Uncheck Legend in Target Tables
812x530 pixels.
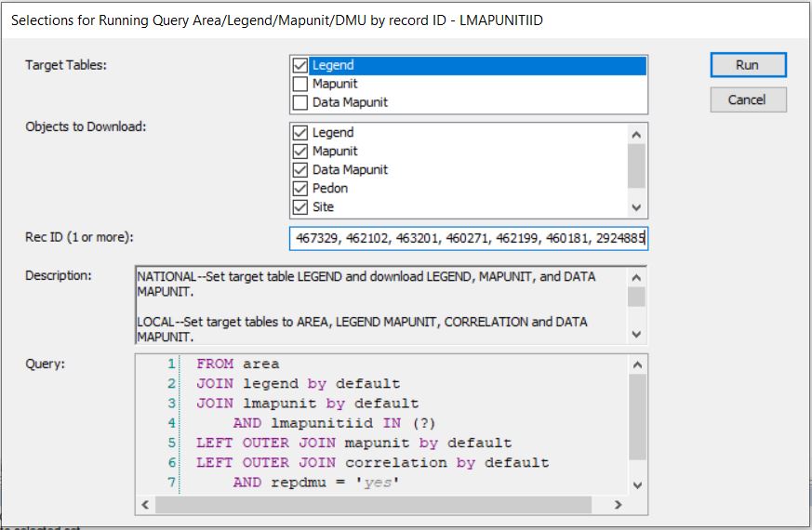300,65
